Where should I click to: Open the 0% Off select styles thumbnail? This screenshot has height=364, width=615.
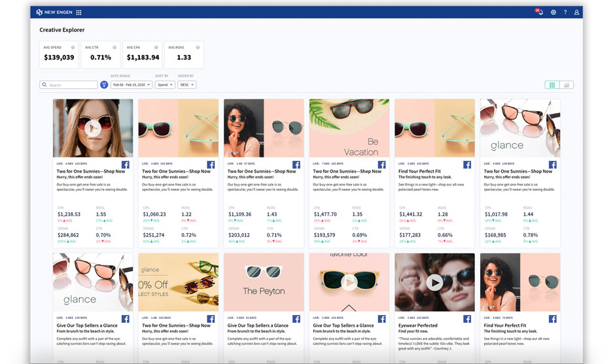(x=178, y=282)
